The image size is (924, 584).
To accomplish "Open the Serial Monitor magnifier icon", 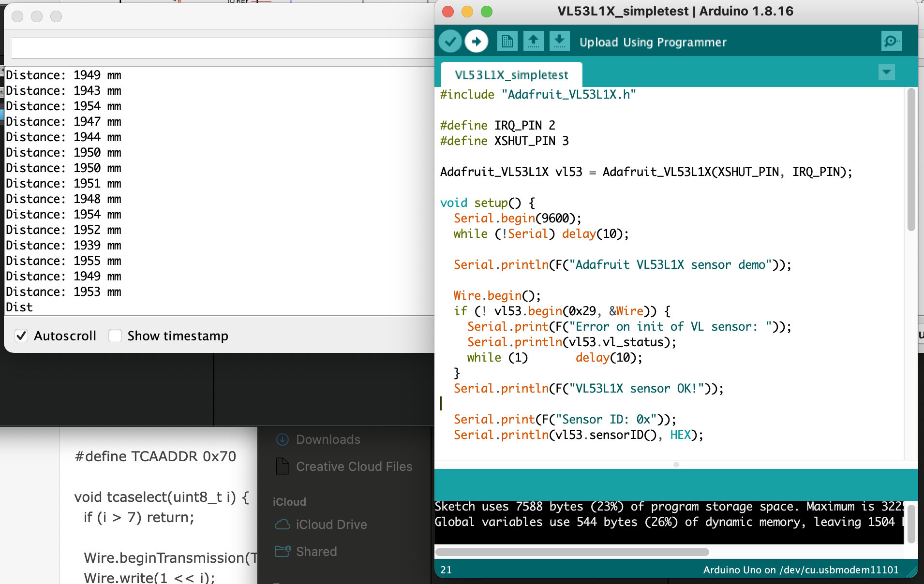I will [x=891, y=42].
